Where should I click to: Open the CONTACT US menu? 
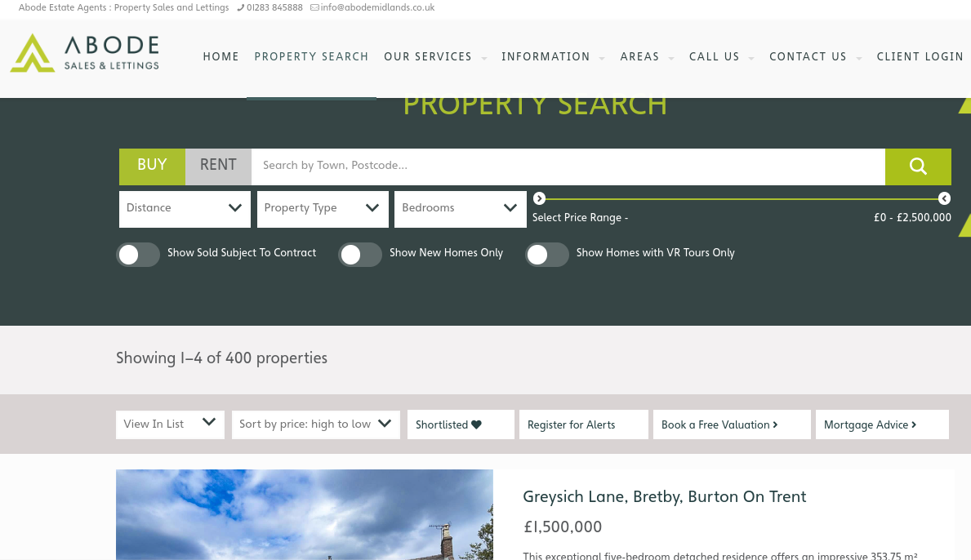coord(808,57)
